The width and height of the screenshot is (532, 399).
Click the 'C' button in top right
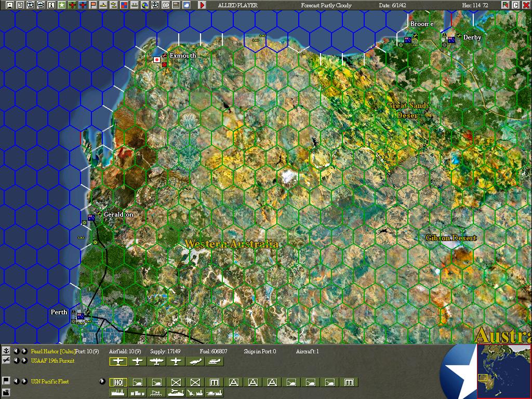[515, 5]
